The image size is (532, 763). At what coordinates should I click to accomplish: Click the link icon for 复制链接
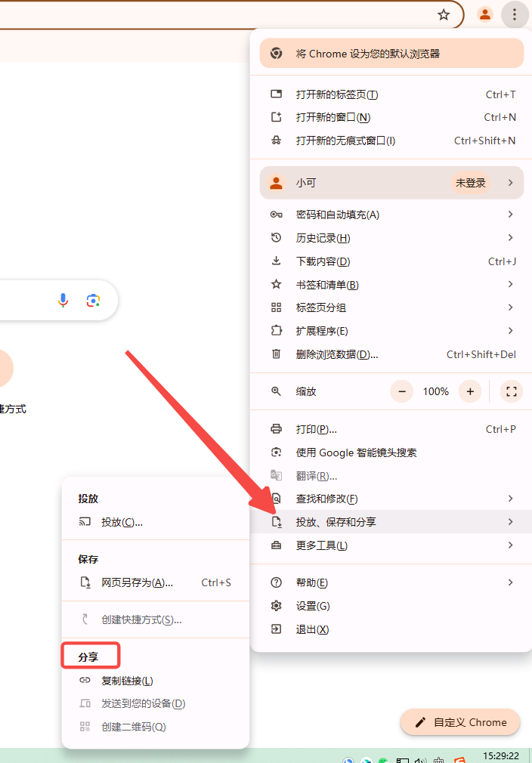tap(85, 680)
